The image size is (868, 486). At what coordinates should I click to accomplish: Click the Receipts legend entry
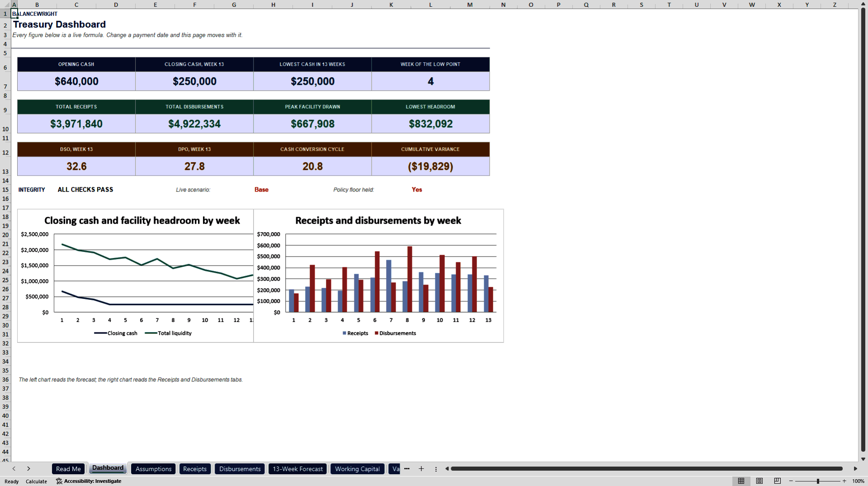[355, 333]
